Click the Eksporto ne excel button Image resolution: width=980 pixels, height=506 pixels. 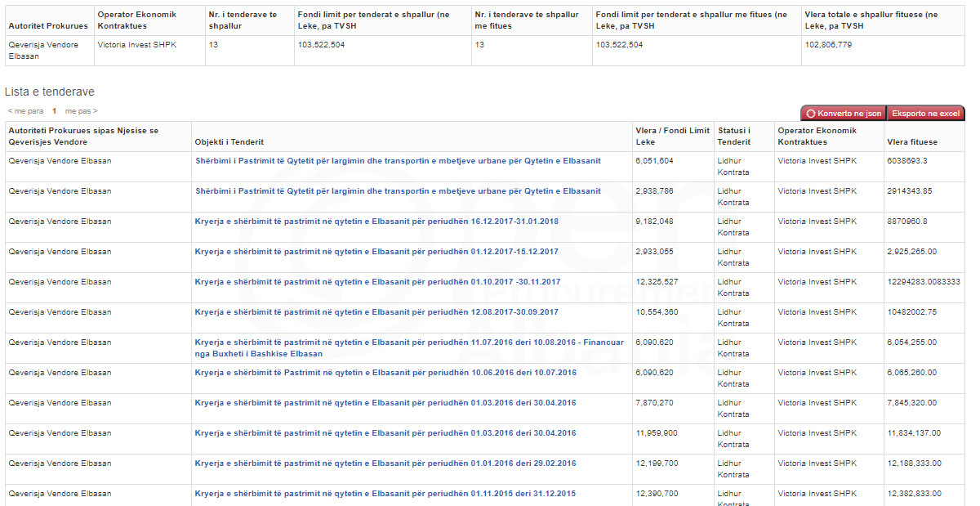coord(926,114)
